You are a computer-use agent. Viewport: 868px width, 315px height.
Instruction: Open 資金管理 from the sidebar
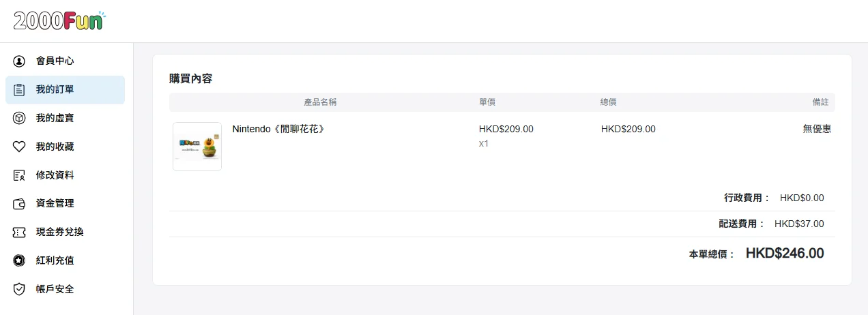tap(55, 204)
